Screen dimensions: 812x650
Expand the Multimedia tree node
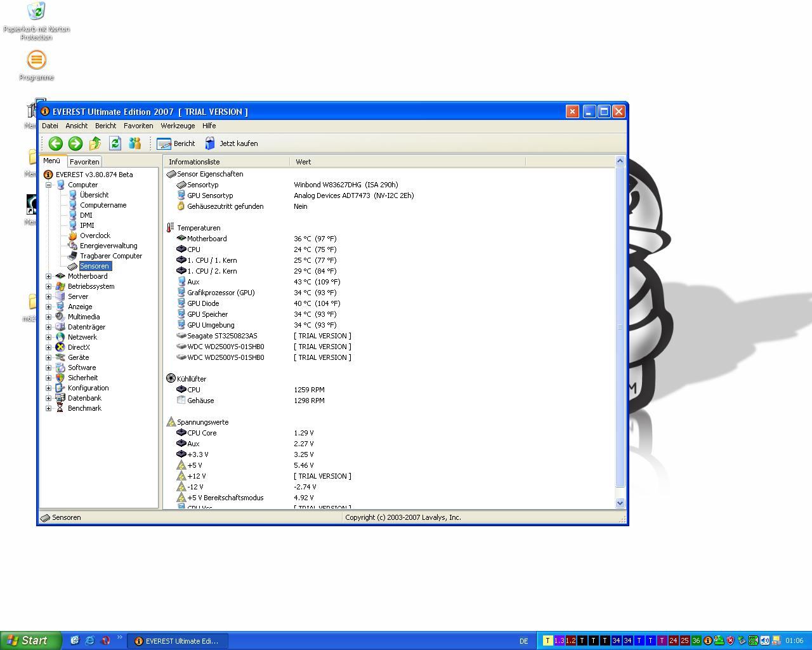click(x=48, y=317)
